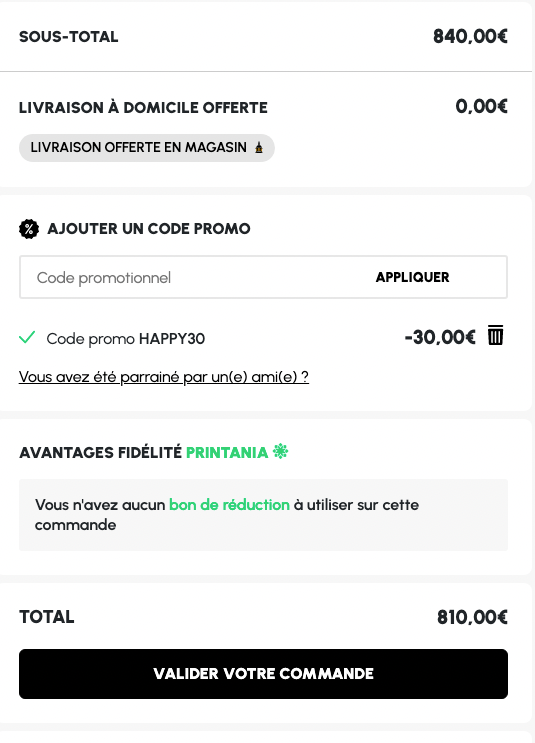This screenshot has height=743, width=535.
Task: Open the green bon de réduction link
Action: click(x=229, y=505)
